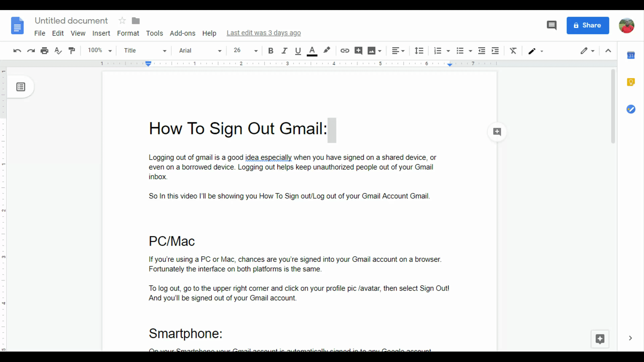Open comment history speech bubble icon
644x362 pixels.
point(551,25)
